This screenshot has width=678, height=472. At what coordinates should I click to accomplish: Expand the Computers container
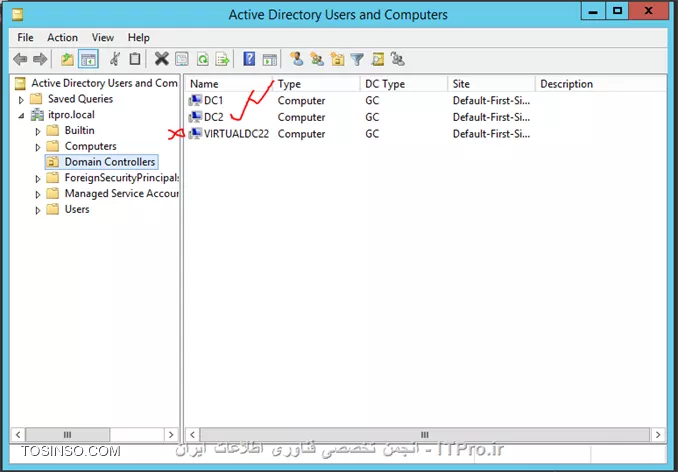click(38, 147)
